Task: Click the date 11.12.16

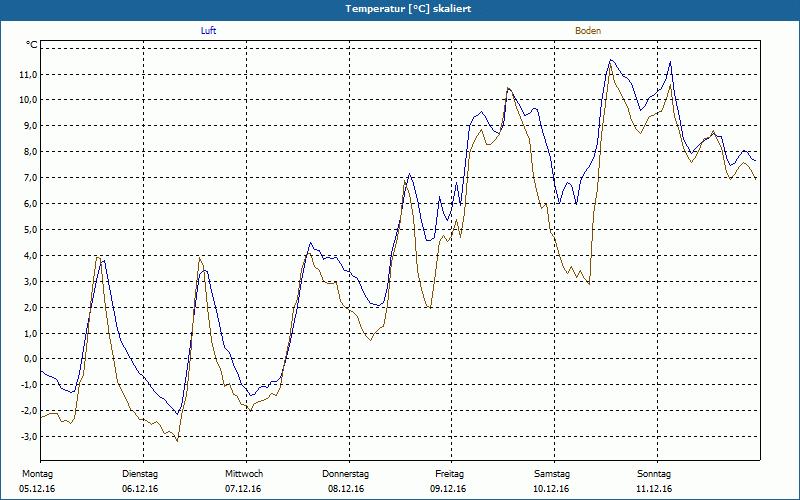Action: coord(654,489)
